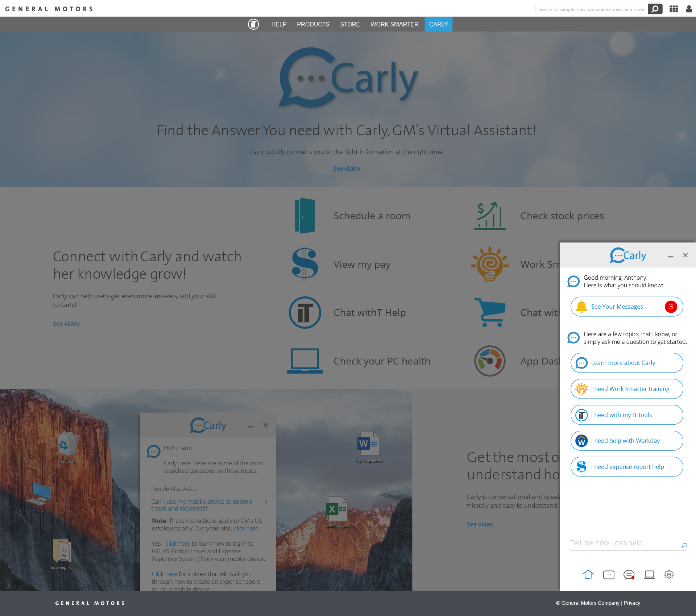Select the View my pay dollar icon
This screenshot has width=696, height=616.
pyautogui.click(x=304, y=264)
